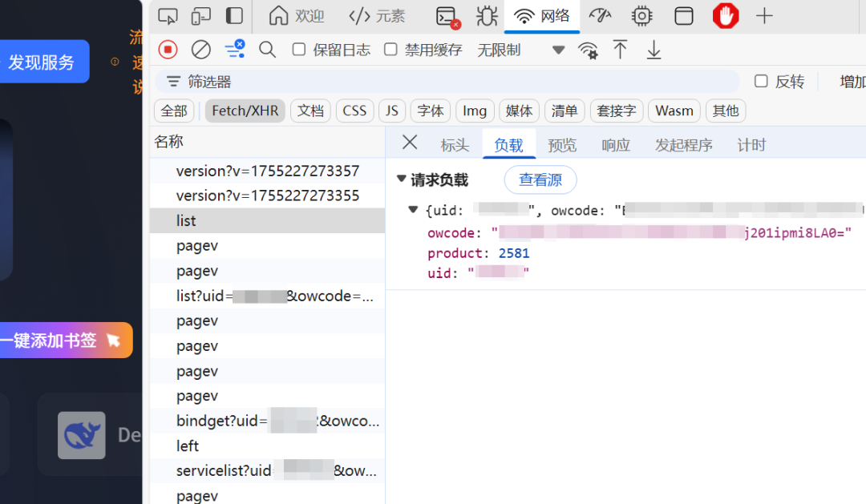Select the bindget?uid= request row

coord(267,421)
